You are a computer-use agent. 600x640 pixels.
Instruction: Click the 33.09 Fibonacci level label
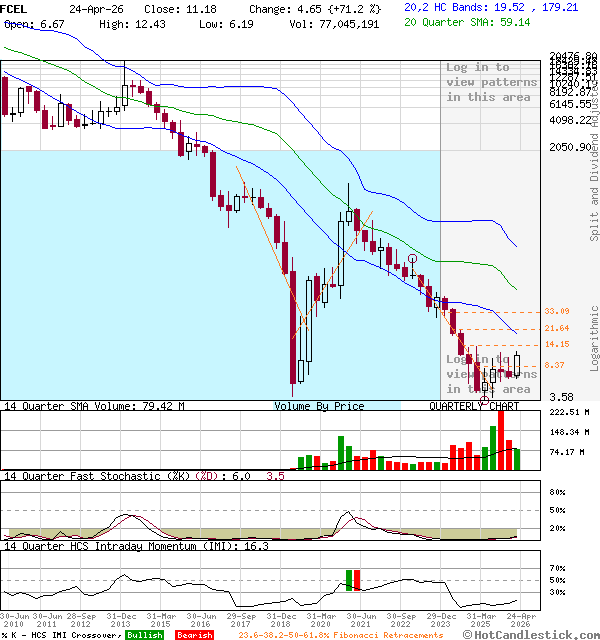click(557, 312)
